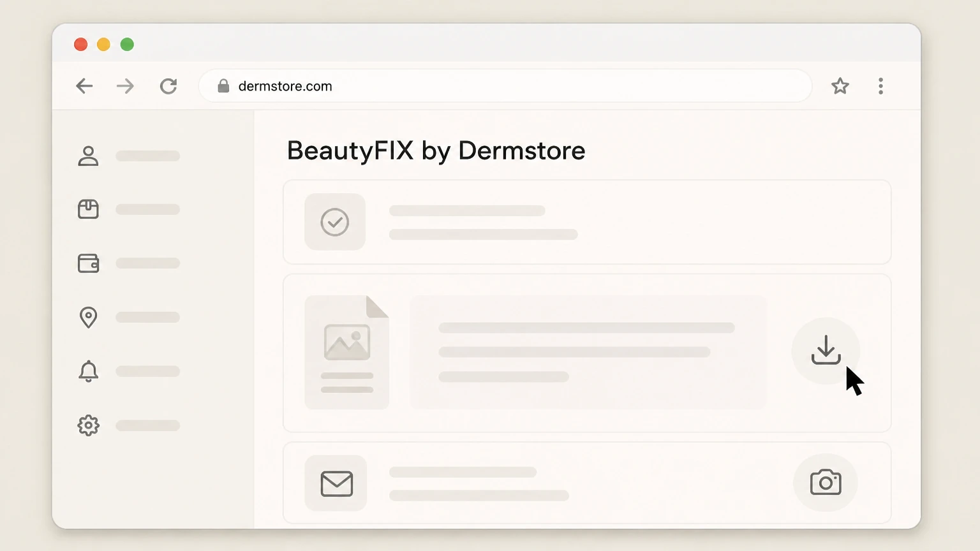Click the browser back arrow

(84, 86)
